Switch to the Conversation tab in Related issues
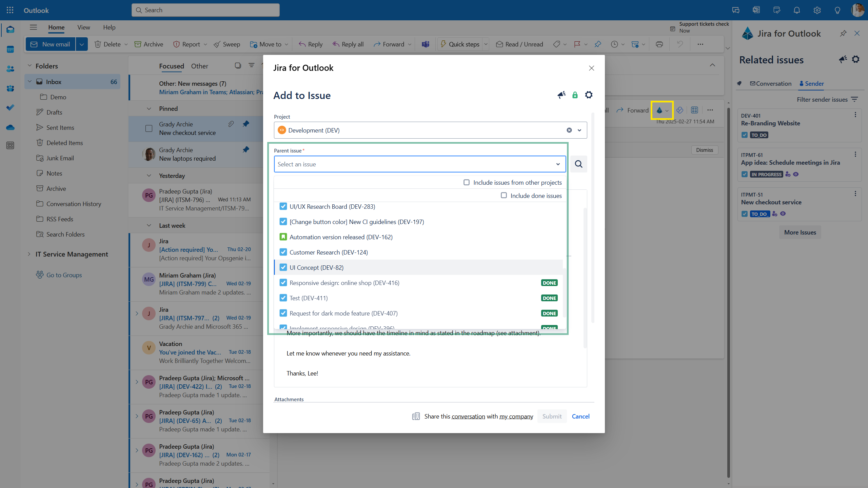 coord(770,83)
